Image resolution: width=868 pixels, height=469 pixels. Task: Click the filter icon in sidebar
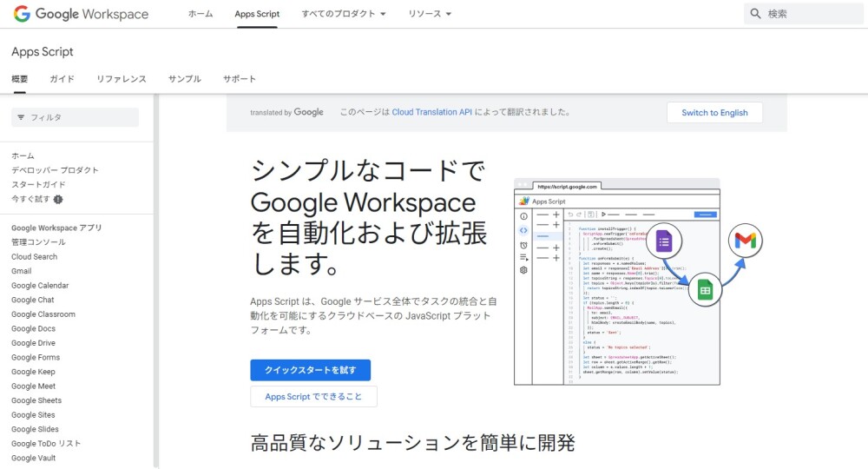click(x=21, y=117)
